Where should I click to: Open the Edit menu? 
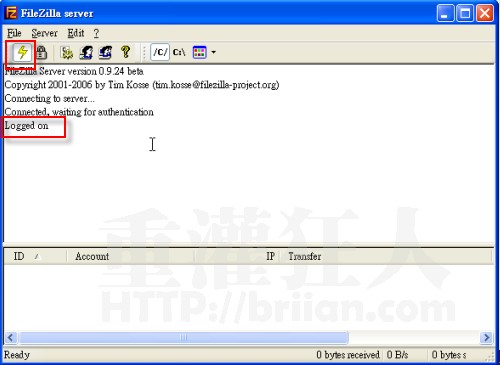click(x=76, y=33)
